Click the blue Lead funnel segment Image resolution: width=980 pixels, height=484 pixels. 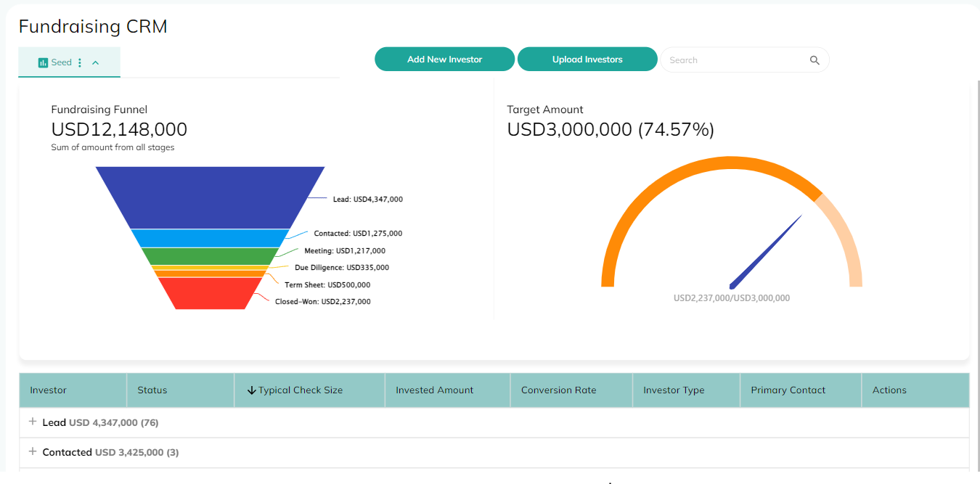[x=210, y=197]
